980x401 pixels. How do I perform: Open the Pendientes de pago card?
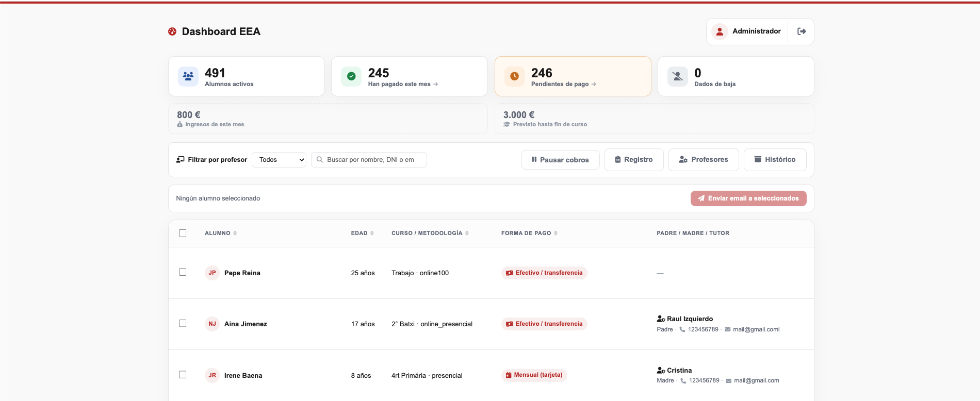pos(573,76)
